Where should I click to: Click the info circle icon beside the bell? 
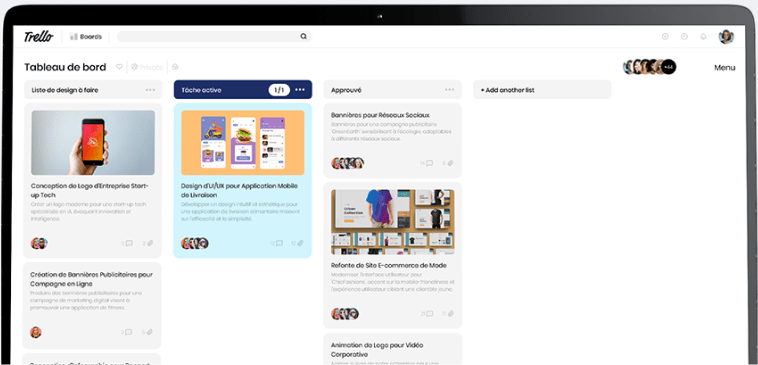click(x=684, y=36)
